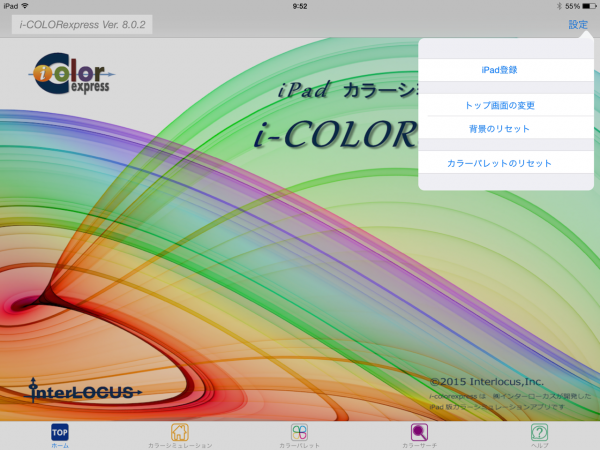Tap the Bluetooth icon in status bar
600x450 pixels.
(x=559, y=6)
